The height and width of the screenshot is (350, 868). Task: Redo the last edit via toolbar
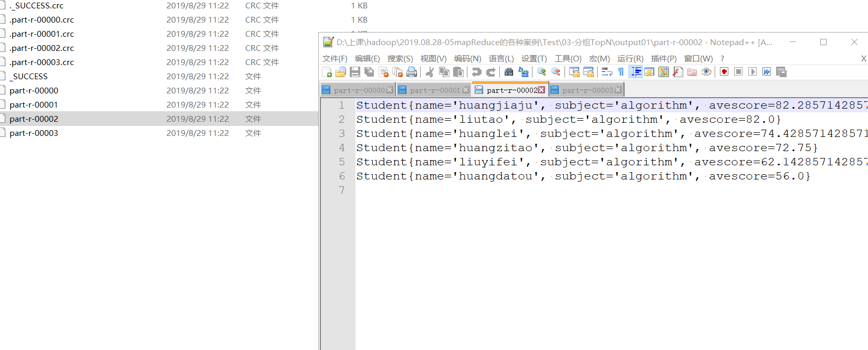click(x=491, y=72)
